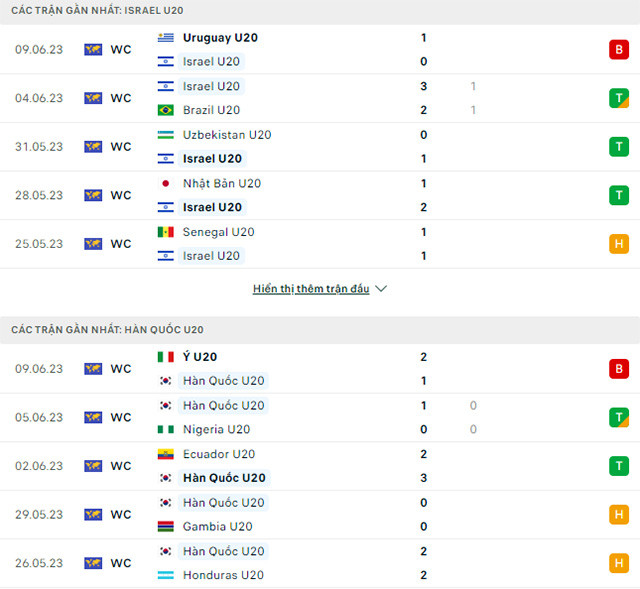This screenshot has height=589, width=640.
Task: Click the Uzbekistan U20 flag icon
Action: pyautogui.click(x=165, y=135)
